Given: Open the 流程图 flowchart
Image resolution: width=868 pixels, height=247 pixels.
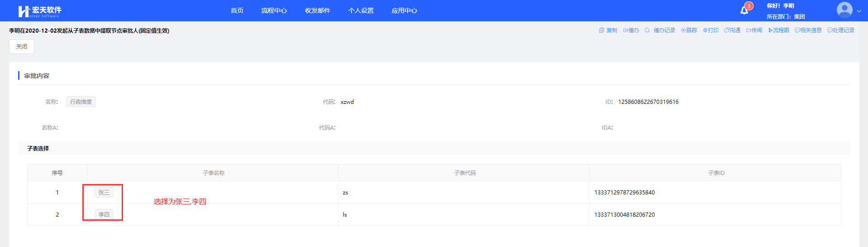Looking at the screenshot, I should click(x=778, y=30).
